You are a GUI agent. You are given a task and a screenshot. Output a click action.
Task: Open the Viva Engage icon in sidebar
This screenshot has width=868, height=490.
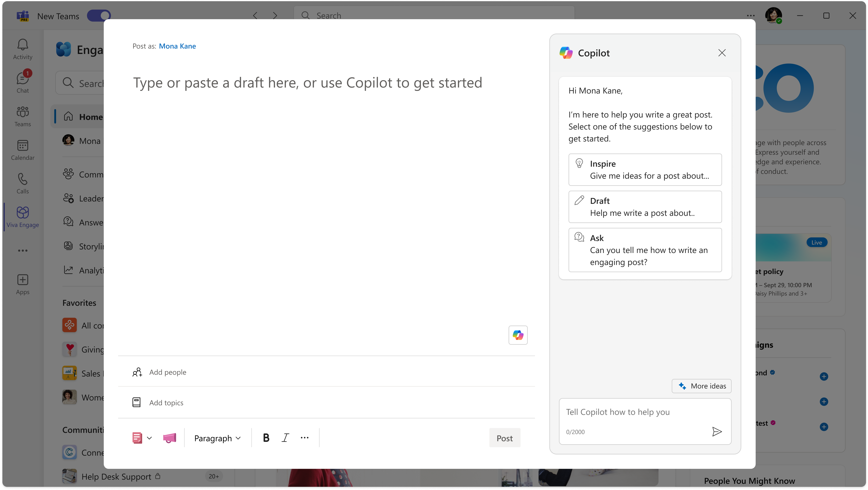23,216
